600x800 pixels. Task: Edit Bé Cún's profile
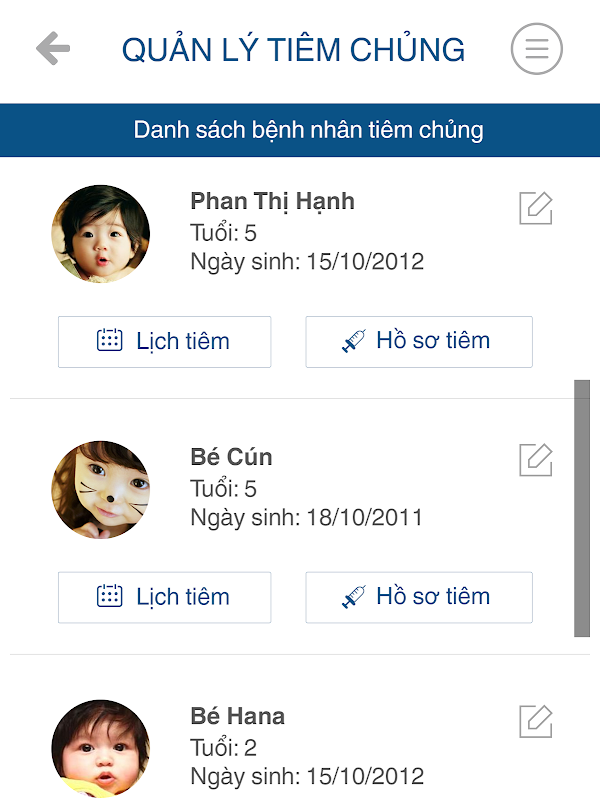[536, 460]
